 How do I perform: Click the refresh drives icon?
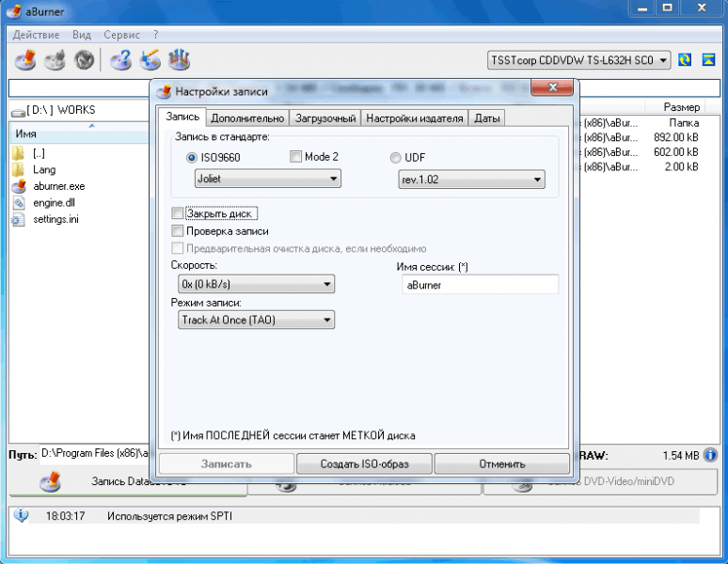685,60
